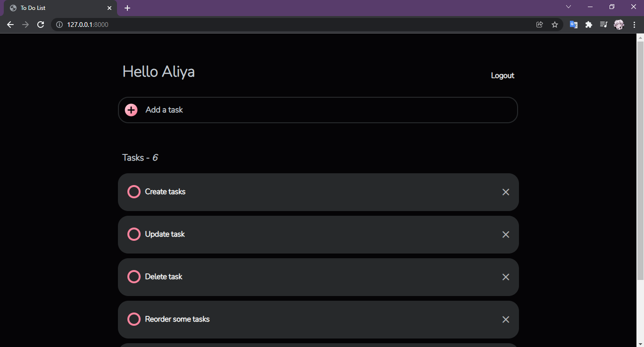The height and width of the screenshot is (347, 644).
Task: Click the pink plus icon to add task
Action: [131, 110]
